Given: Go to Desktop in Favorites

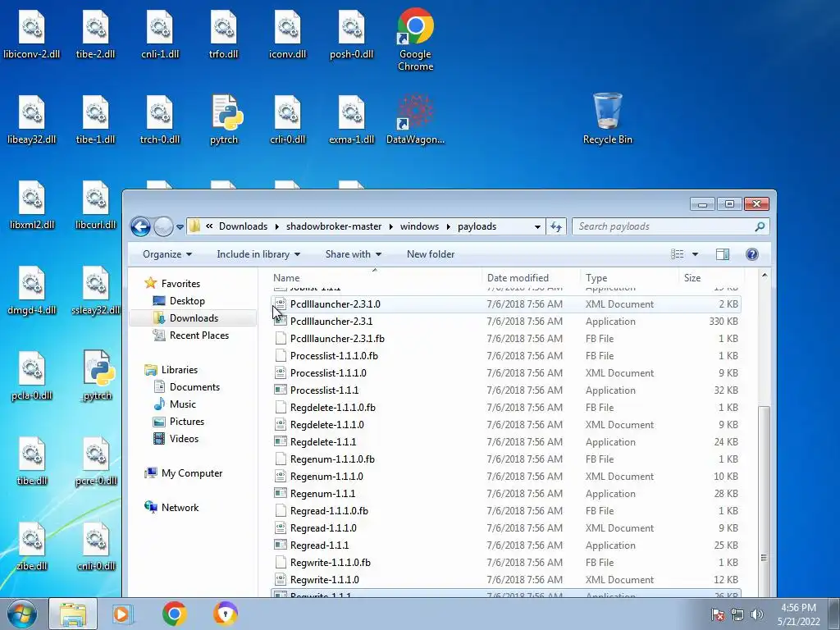Looking at the screenshot, I should [187, 300].
